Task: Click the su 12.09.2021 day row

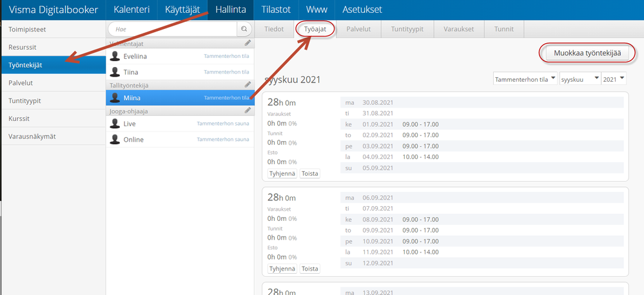Action: click(x=482, y=263)
